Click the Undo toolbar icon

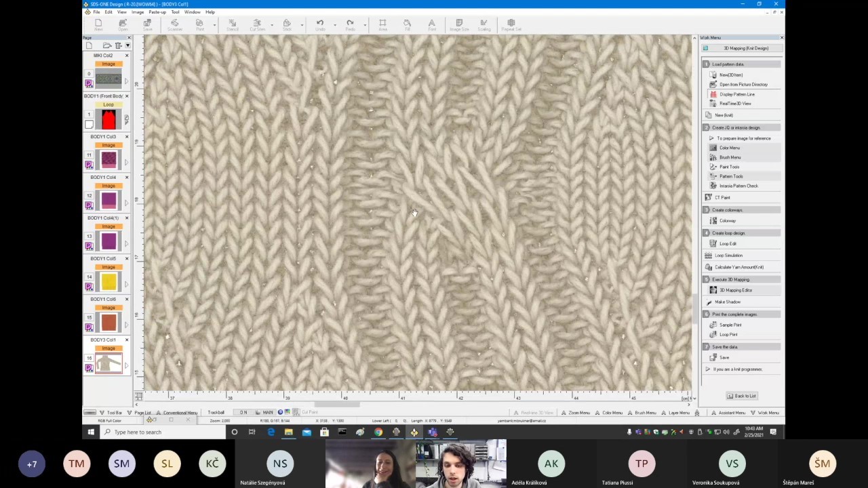320,25
